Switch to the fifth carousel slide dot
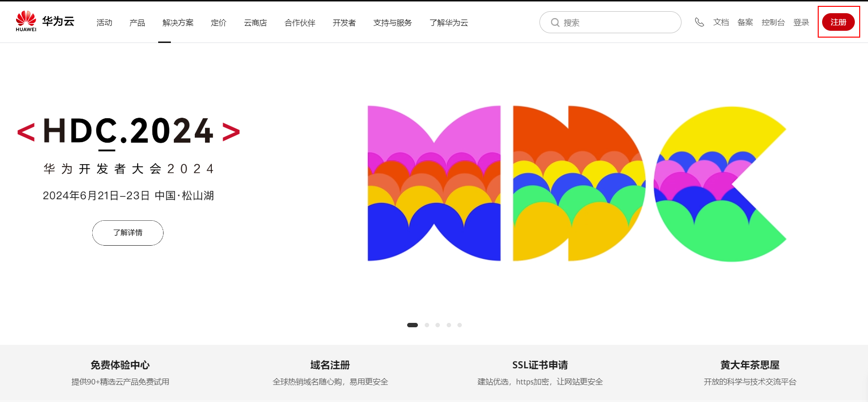This screenshot has width=868, height=402. pos(459,325)
